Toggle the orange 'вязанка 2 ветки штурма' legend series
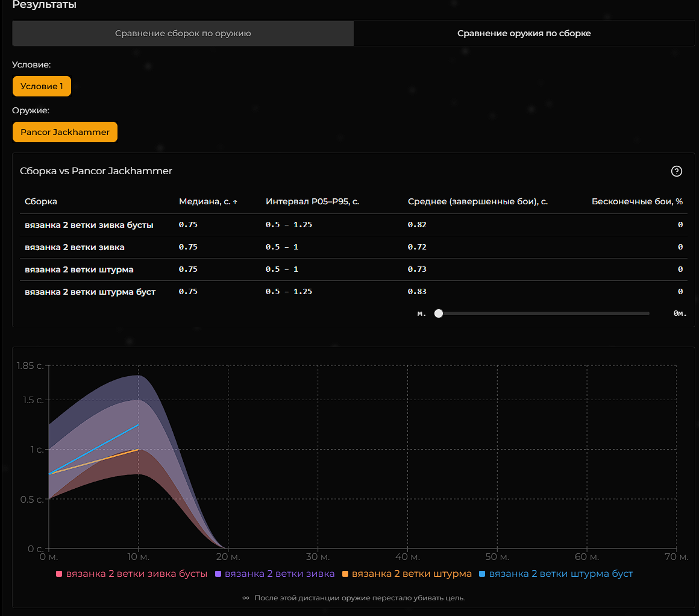This screenshot has width=699, height=616. pyautogui.click(x=406, y=574)
